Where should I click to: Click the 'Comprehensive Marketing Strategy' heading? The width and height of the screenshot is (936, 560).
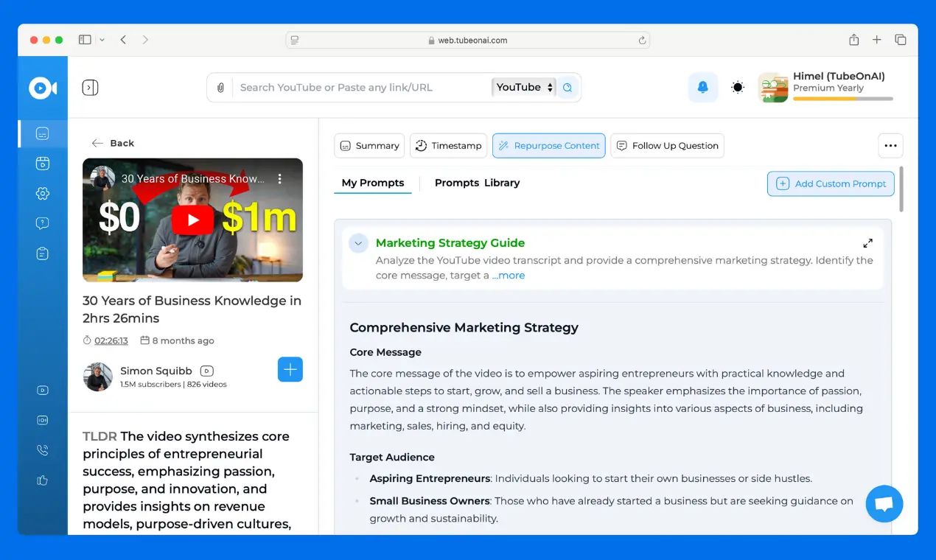tap(464, 328)
